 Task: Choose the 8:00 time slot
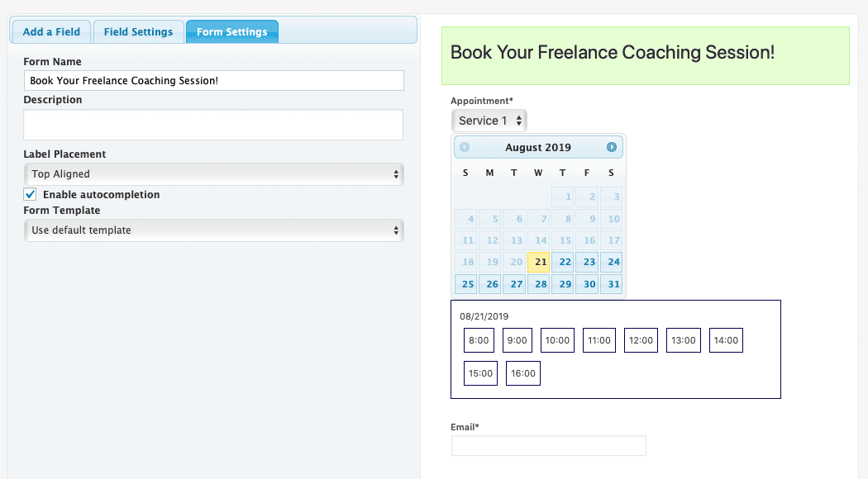coord(478,339)
